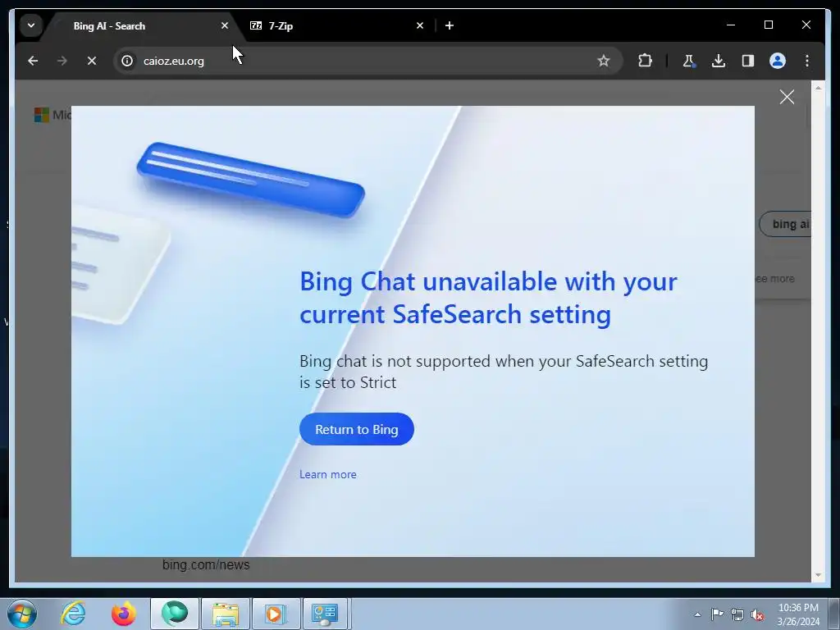Open Windows Explorer folder icon

pos(225,614)
